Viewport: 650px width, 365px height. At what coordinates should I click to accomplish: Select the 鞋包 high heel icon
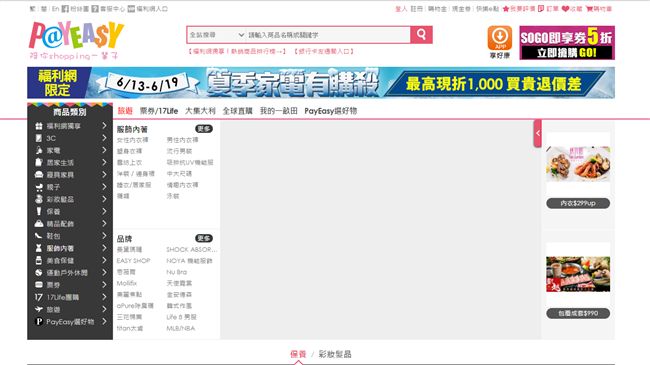(x=39, y=236)
